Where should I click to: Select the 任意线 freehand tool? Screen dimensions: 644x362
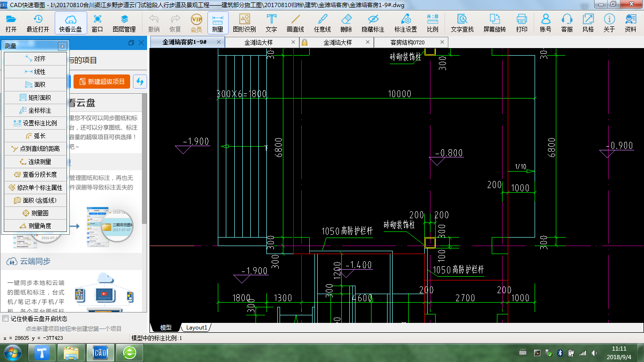pos(322,23)
